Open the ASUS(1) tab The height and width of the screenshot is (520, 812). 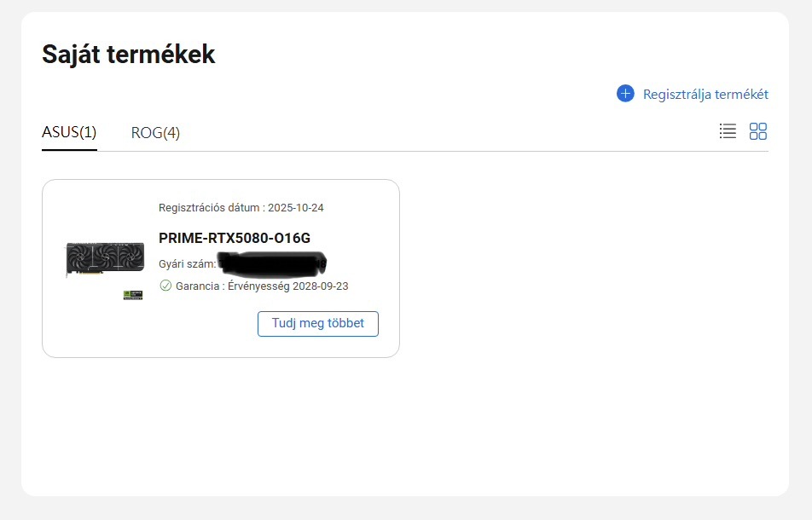click(x=69, y=132)
